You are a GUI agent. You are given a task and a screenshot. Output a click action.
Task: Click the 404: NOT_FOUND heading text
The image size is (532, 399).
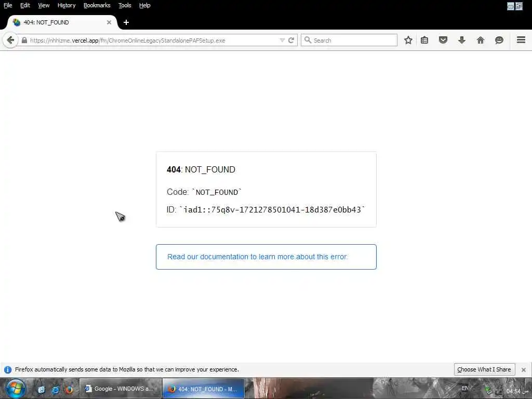(201, 169)
